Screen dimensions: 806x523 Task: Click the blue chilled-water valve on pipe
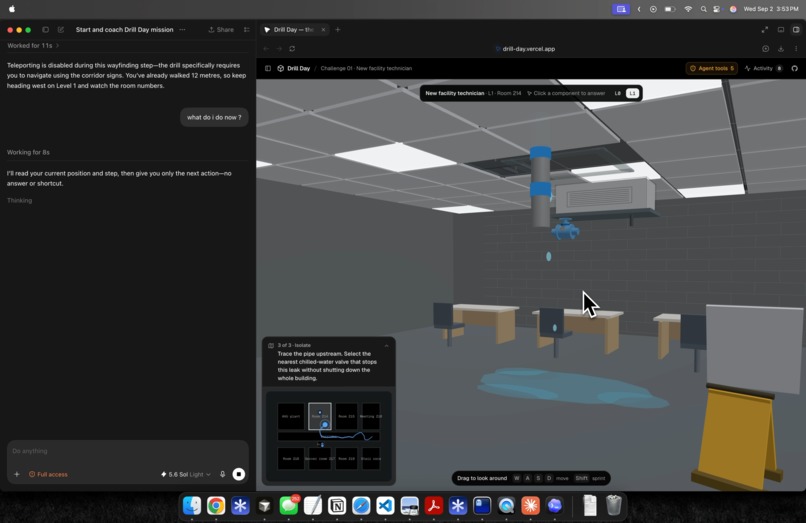565,229
